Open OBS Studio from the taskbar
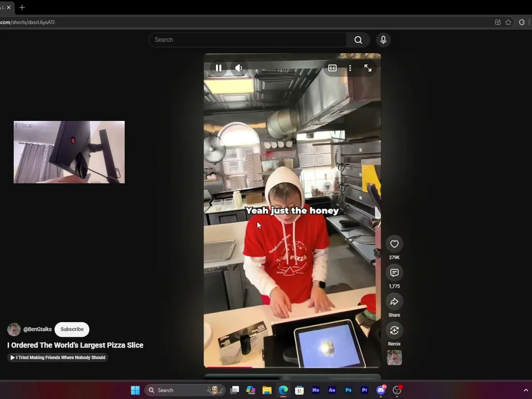 point(397,391)
